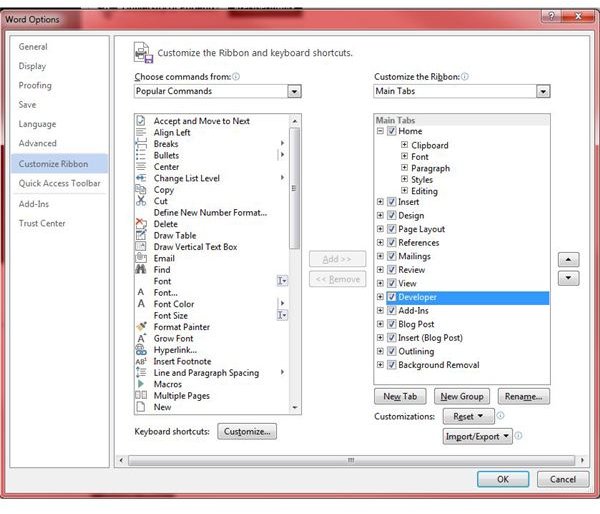Expand the Clipboard group

[x=404, y=145]
